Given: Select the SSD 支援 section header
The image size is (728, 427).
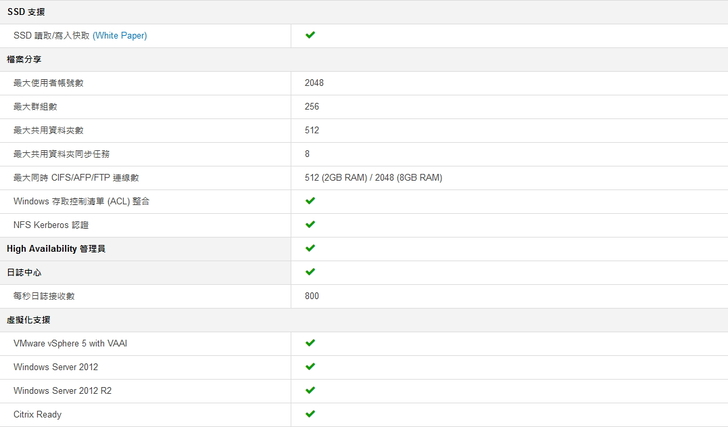Looking at the screenshot, I should click(x=25, y=12).
